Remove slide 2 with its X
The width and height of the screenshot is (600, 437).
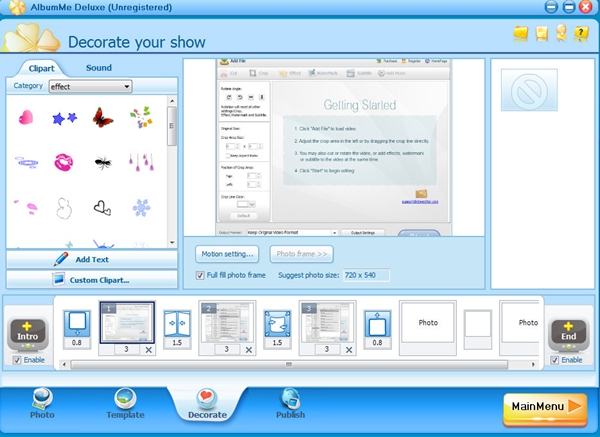pyautogui.click(x=249, y=350)
